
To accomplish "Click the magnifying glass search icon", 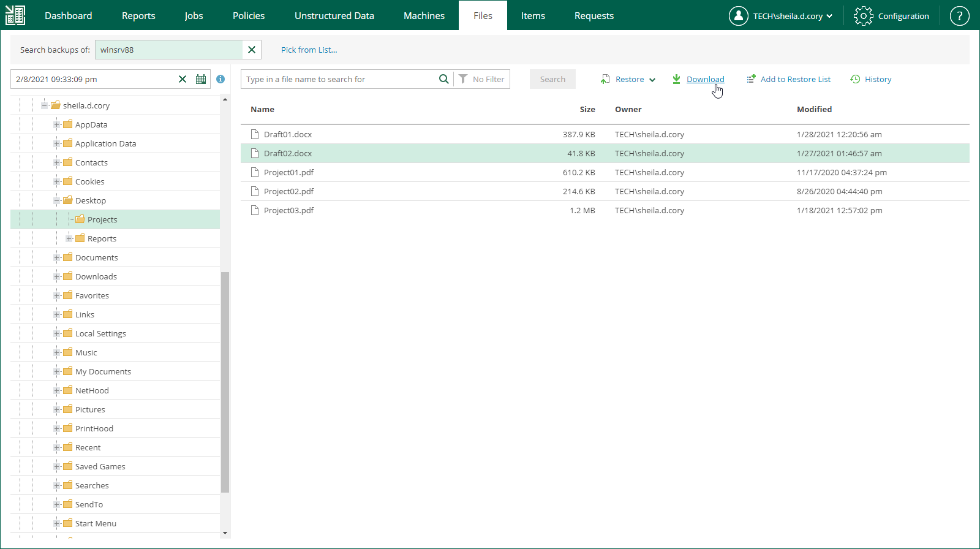I will tap(443, 79).
